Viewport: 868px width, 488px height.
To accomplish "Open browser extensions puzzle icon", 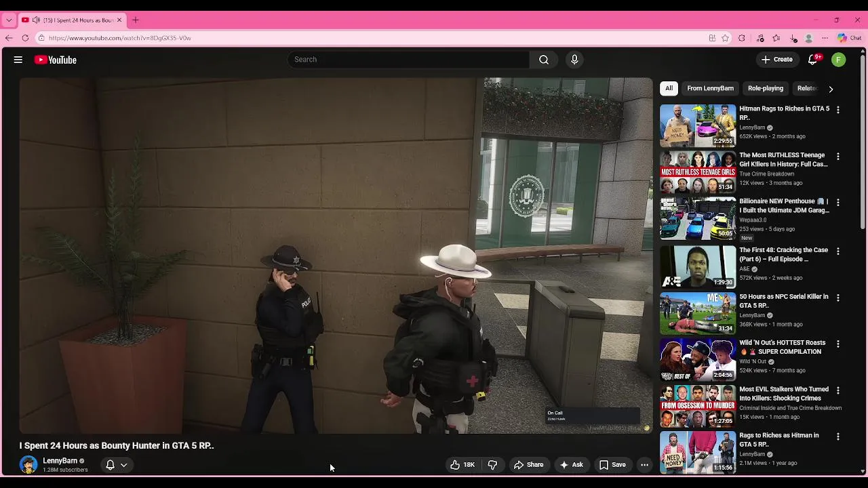I will [742, 38].
